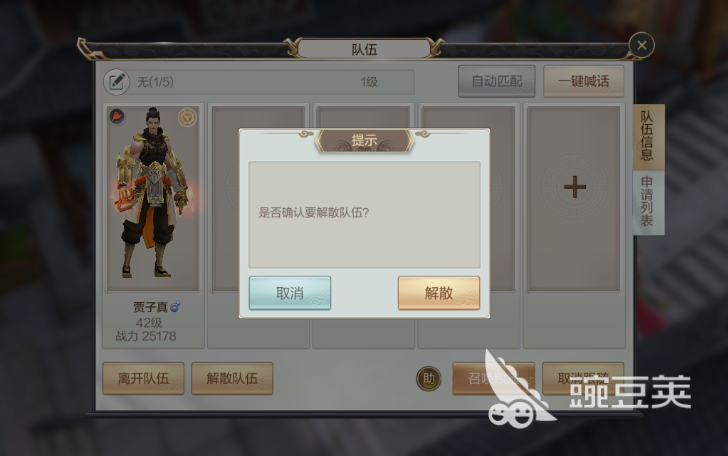Click the red flag leader icon
This screenshot has width=728, height=456.
coord(117,116)
